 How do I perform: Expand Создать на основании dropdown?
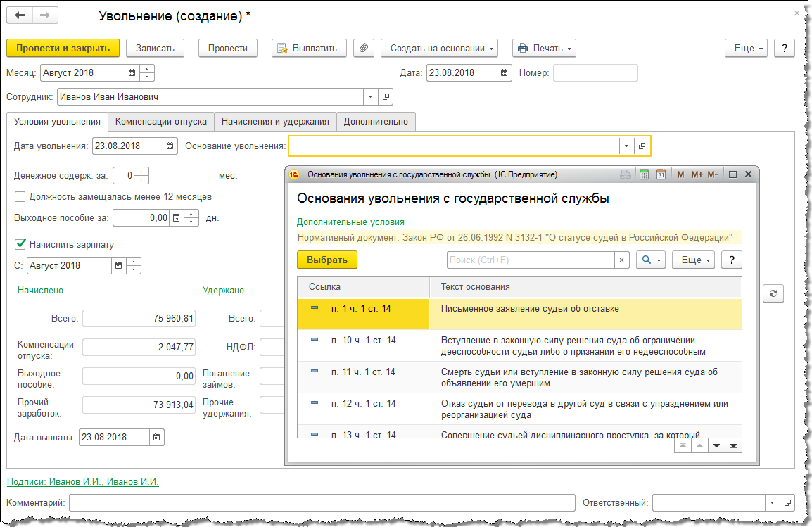click(x=440, y=48)
